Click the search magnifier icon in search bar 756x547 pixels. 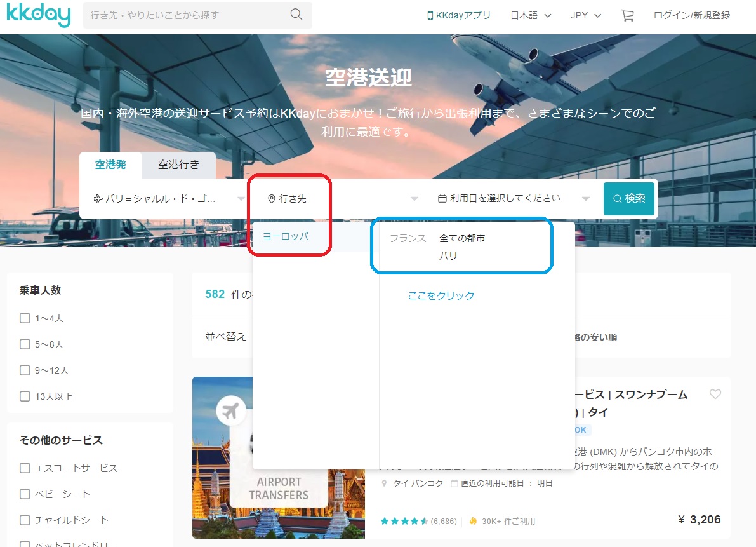click(x=295, y=14)
